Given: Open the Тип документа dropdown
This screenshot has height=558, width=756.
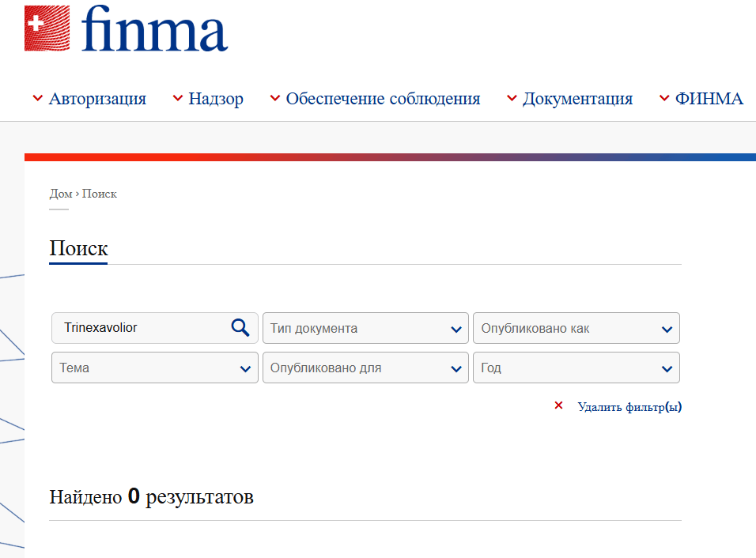Looking at the screenshot, I should tap(365, 327).
